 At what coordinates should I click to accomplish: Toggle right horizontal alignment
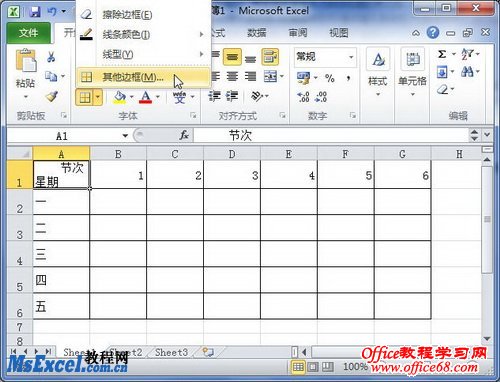250,76
